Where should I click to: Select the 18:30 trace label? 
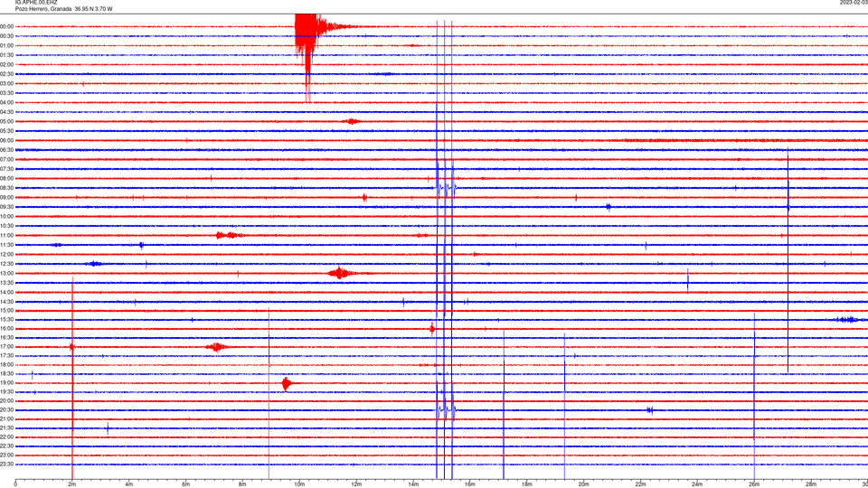tap(6, 374)
